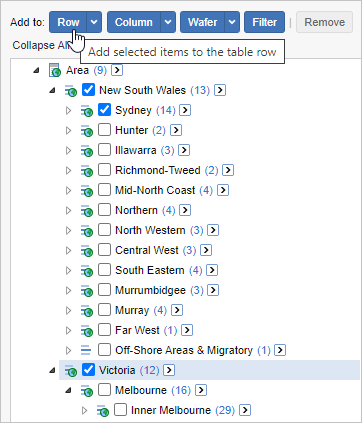Check the Illawarra checkbox

pyautogui.click(x=104, y=150)
